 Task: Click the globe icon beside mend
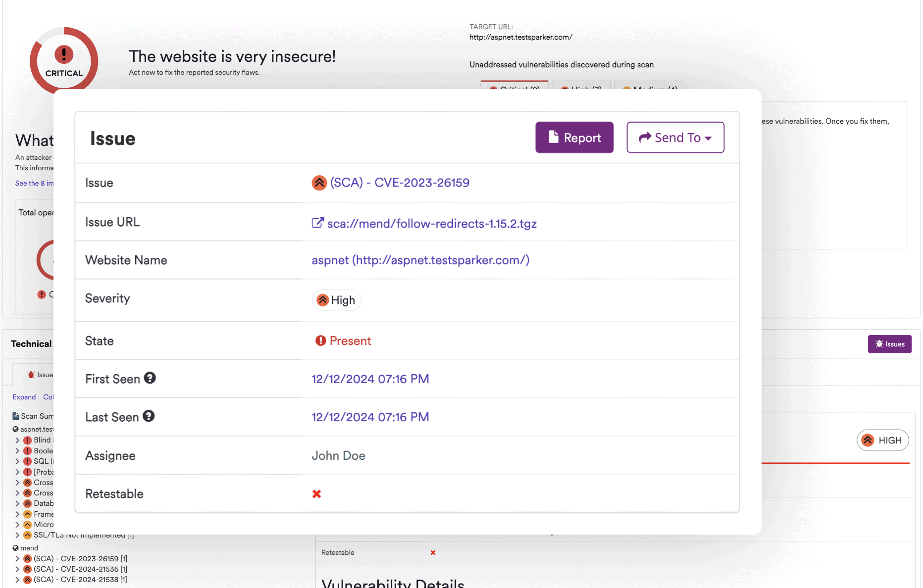15,548
